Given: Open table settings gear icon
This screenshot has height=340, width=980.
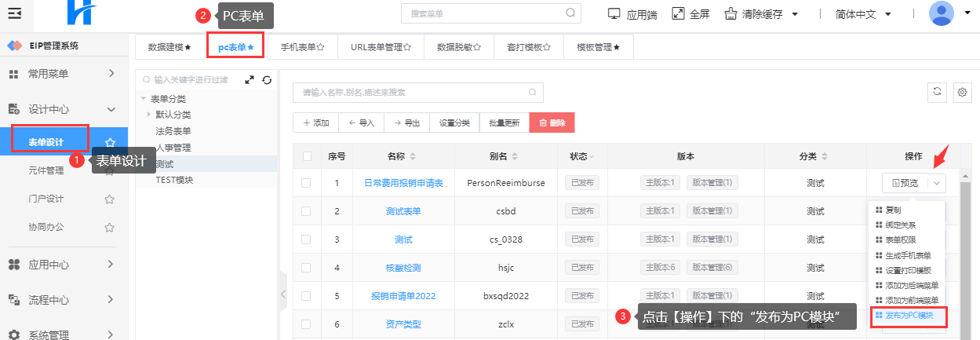Looking at the screenshot, I should coord(963,92).
